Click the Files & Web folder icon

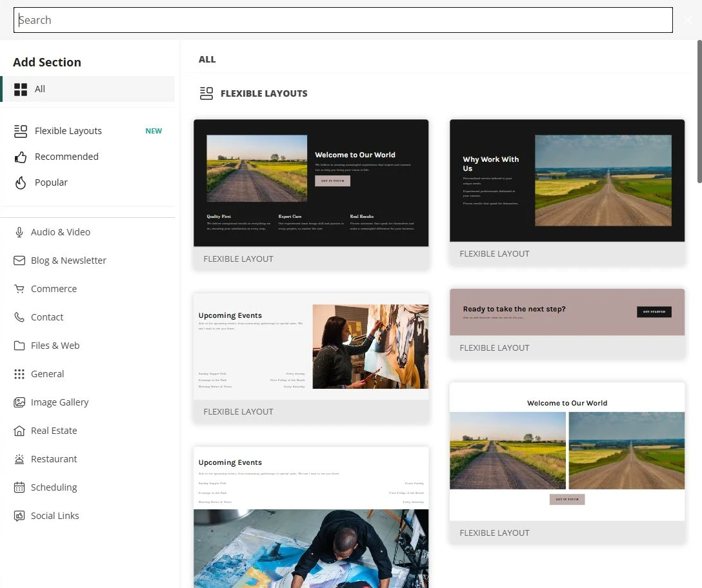(x=19, y=346)
